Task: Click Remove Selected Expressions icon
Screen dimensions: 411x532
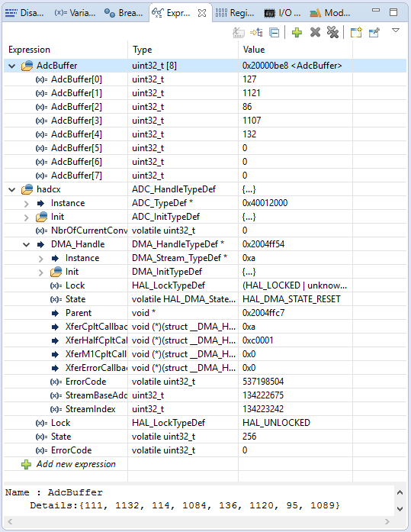Action: tap(315, 33)
